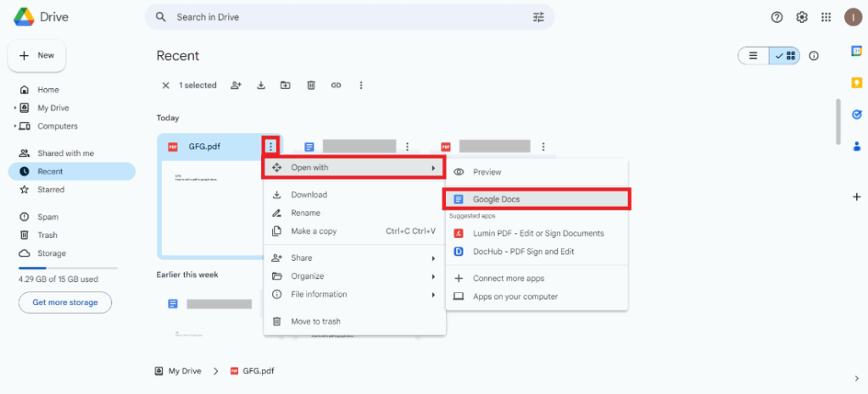Choose Connect more apps

tap(537, 279)
